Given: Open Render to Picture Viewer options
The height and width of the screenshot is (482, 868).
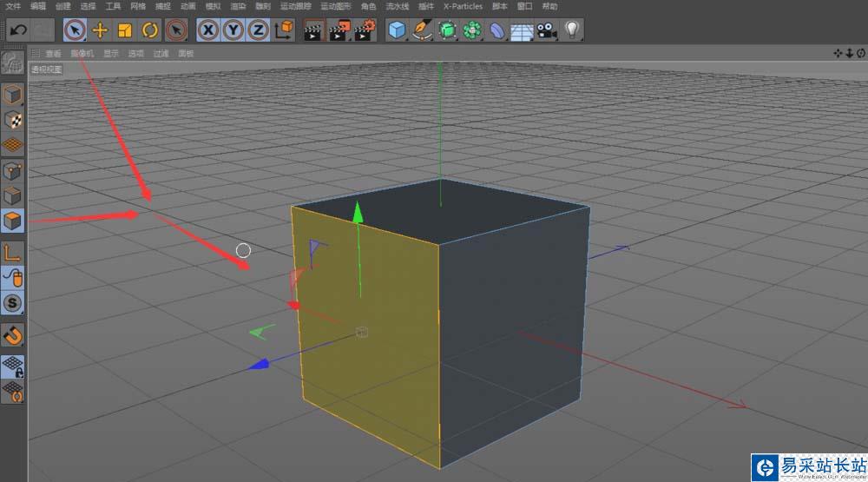Looking at the screenshot, I should (x=339, y=30).
